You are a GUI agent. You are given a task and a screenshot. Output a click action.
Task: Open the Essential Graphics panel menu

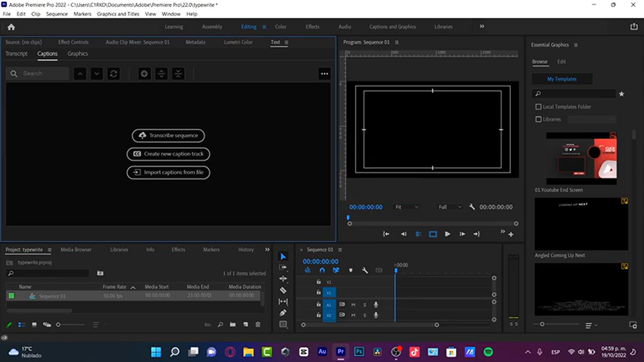(x=576, y=45)
